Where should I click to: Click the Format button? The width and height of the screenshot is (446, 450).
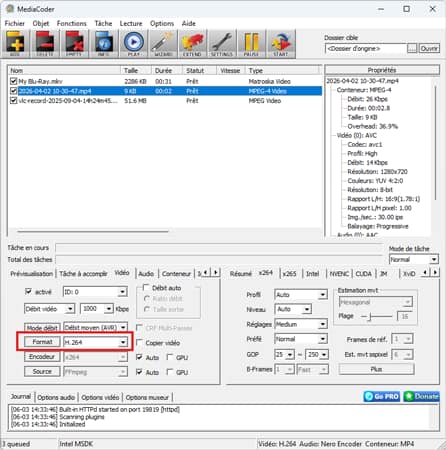(x=42, y=342)
